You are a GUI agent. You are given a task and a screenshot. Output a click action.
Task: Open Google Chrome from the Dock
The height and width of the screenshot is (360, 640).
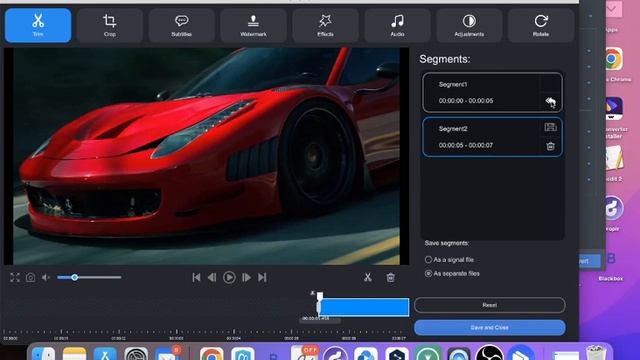[211, 353]
